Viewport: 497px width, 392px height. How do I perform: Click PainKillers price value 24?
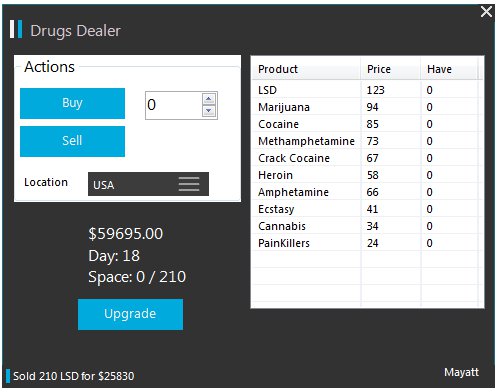pos(373,243)
